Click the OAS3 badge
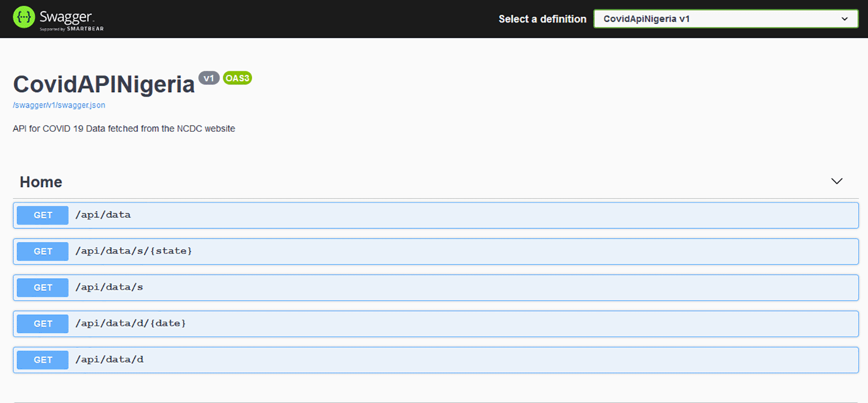Screen dimensions: 868x403 [237, 78]
